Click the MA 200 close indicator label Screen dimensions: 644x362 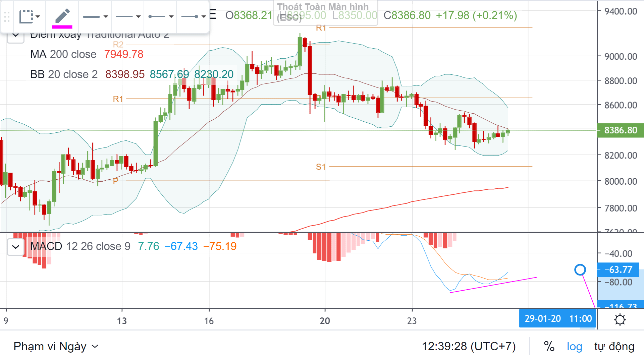click(x=63, y=54)
